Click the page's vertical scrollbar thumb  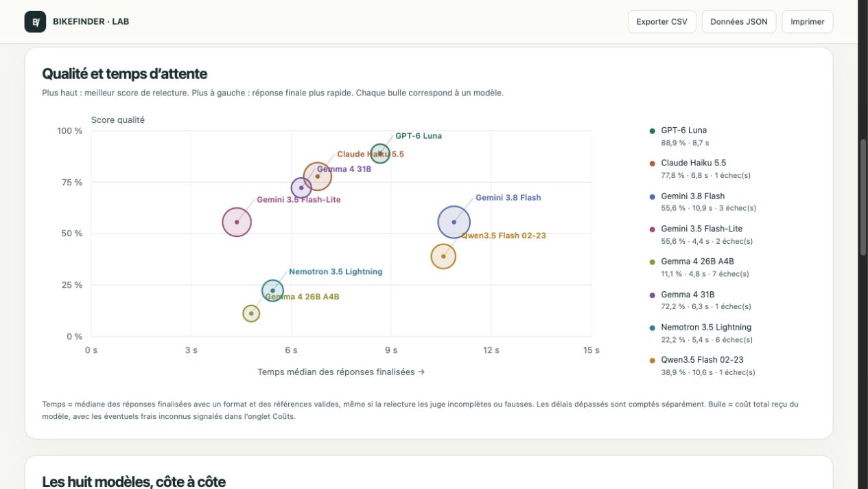(863, 197)
